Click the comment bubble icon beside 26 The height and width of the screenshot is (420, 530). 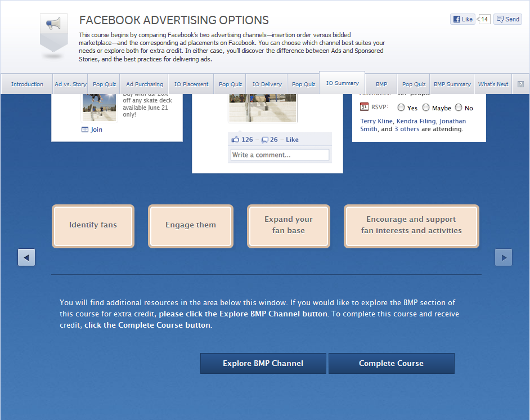point(265,140)
